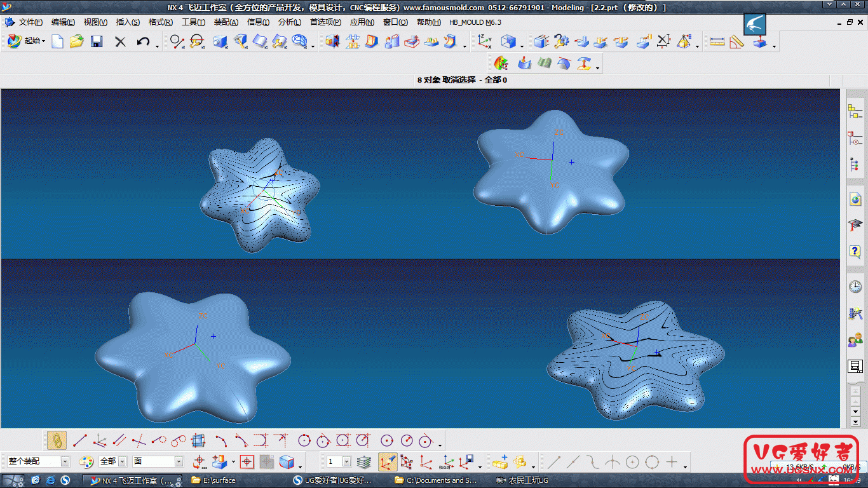Image resolution: width=868 pixels, height=488 pixels.
Task: Open the Internet Explorer sidebar tab
Action: (x=855, y=200)
